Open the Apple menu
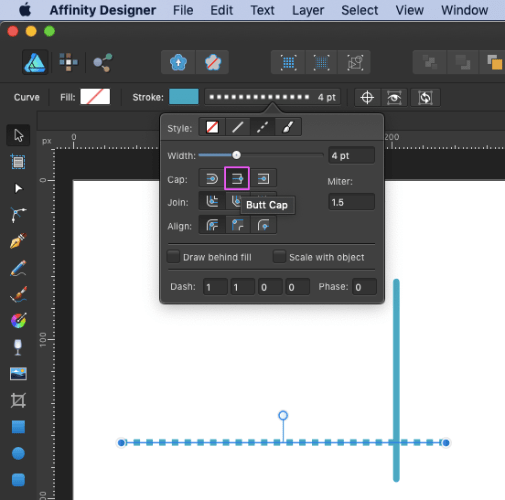Viewport: 505px width, 500px height. pyautogui.click(x=25, y=10)
